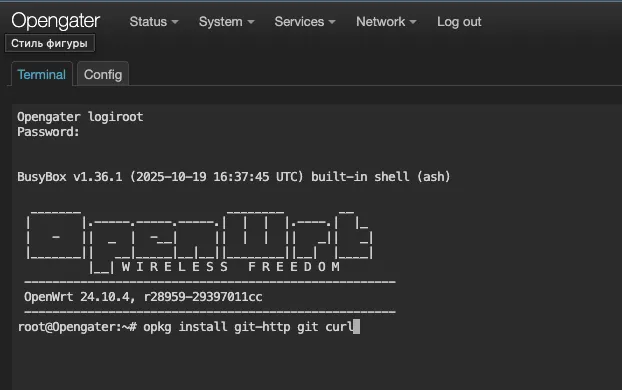Switch to the Config tab

pyautogui.click(x=103, y=74)
